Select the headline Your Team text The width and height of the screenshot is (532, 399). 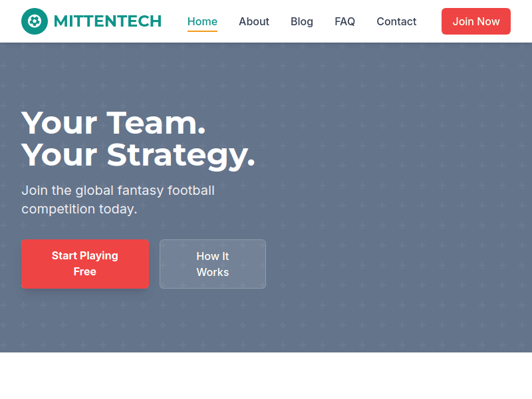pyautogui.click(x=113, y=123)
